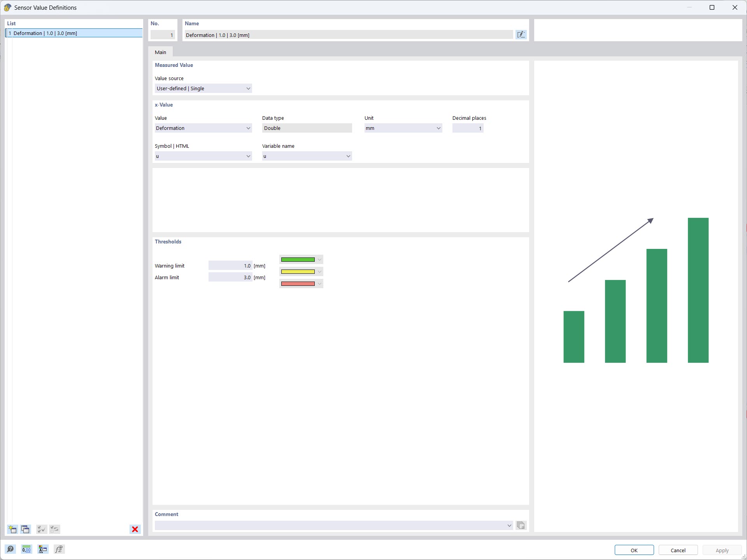Screen dimensions: 747x560
Task: Expand the Deformation value dropdown
Action: 203,128
